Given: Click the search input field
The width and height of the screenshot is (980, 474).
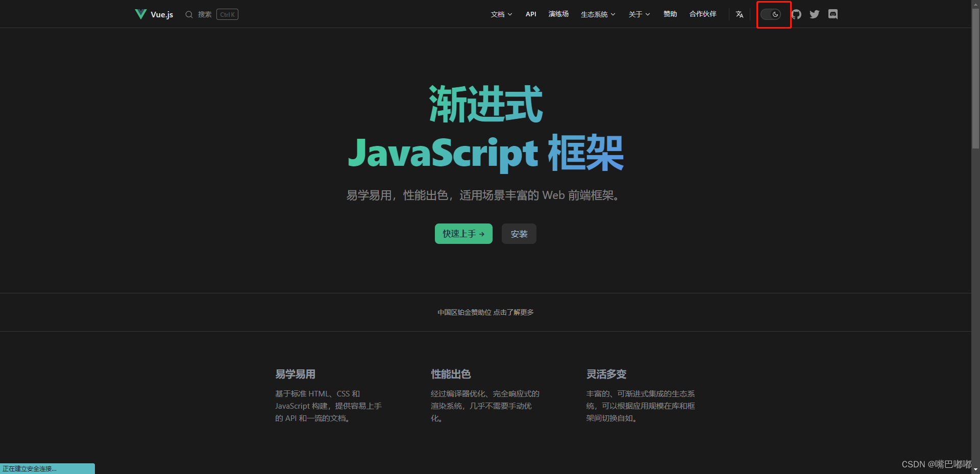Looking at the screenshot, I should tap(204, 14).
